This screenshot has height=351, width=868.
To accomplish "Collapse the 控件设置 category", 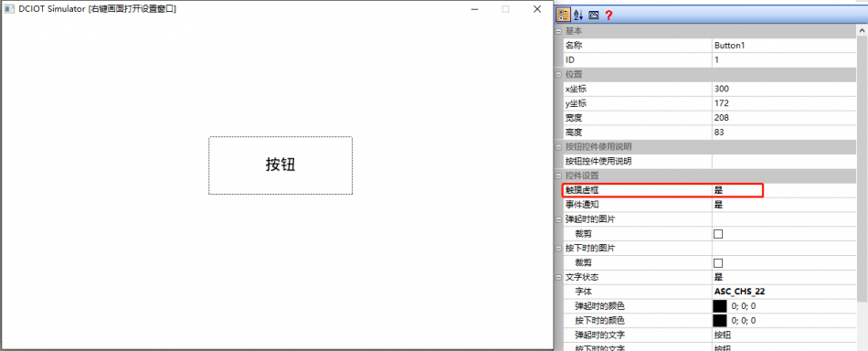I will (558, 175).
